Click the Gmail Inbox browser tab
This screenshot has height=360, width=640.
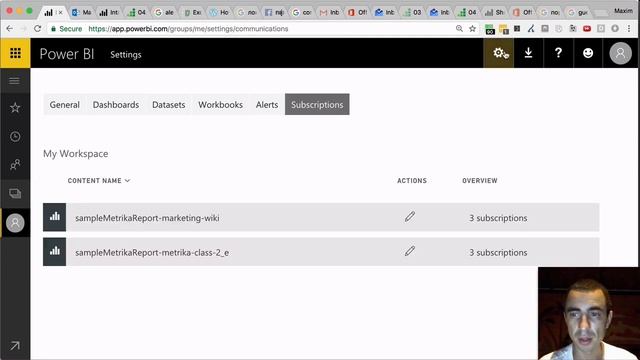pos(329,12)
